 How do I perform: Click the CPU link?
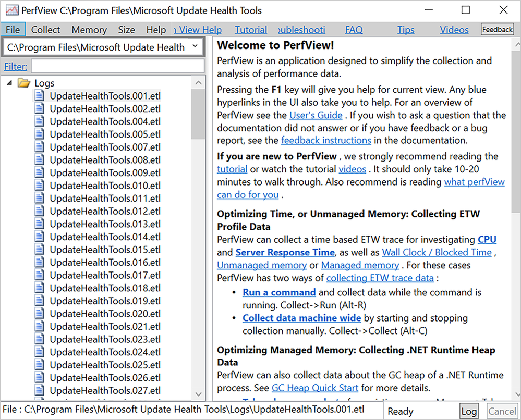[x=487, y=239]
